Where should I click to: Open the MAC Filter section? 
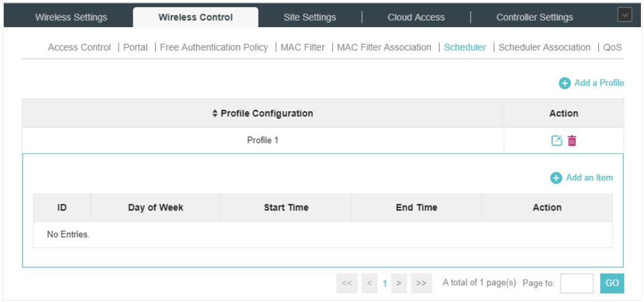pos(303,48)
